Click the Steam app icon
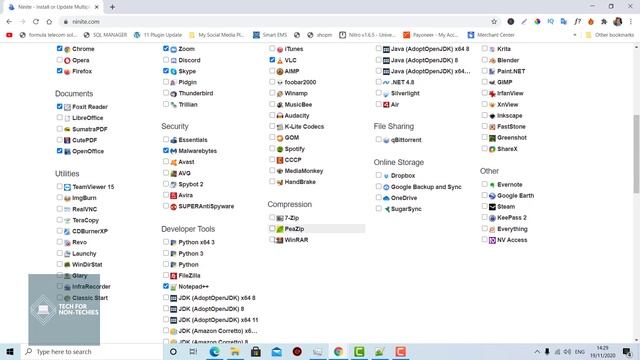The width and height of the screenshot is (640, 360). coord(492,207)
